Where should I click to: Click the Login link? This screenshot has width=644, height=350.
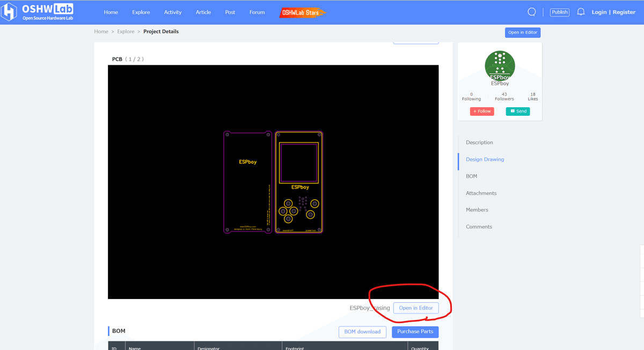599,12
